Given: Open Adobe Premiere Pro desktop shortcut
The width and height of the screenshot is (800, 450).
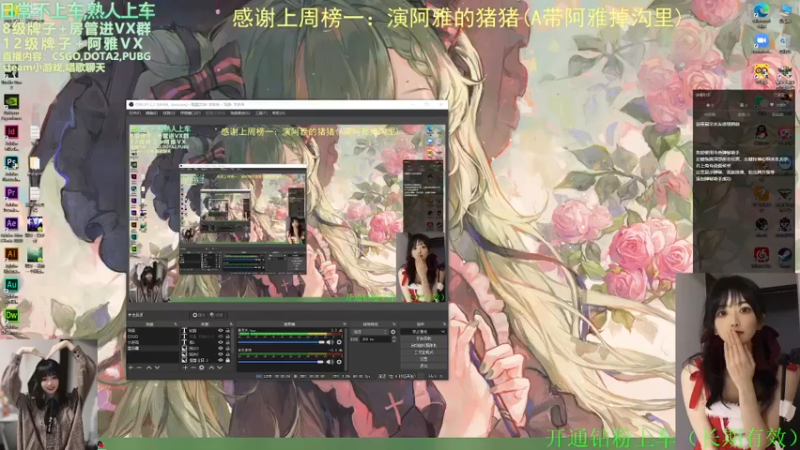Looking at the screenshot, I should [x=11, y=194].
